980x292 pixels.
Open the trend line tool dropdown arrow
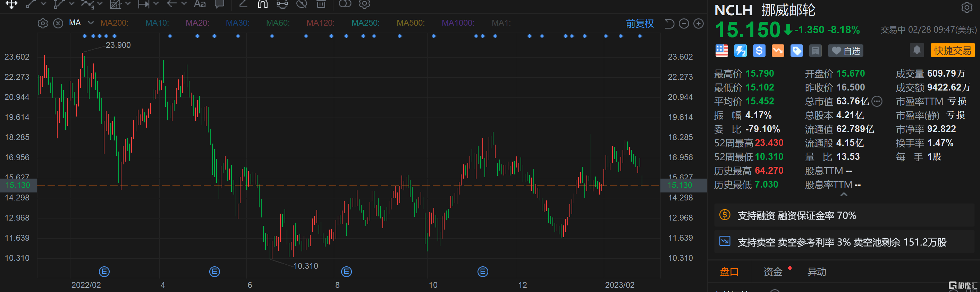pos(43,4)
